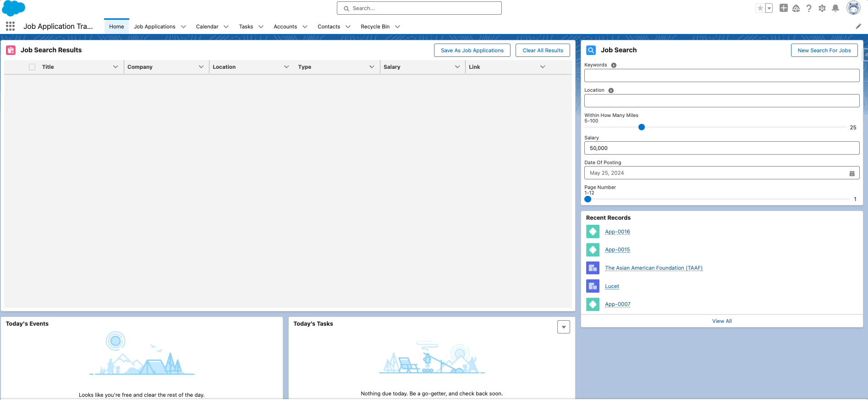Click the Keywords input field
868x400 pixels.
pos(722,76)
